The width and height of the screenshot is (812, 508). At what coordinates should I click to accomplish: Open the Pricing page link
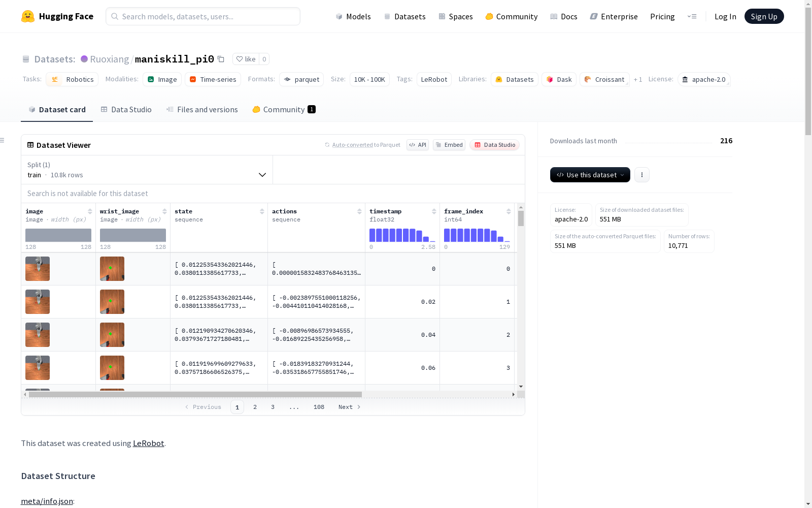click(662, 16)
